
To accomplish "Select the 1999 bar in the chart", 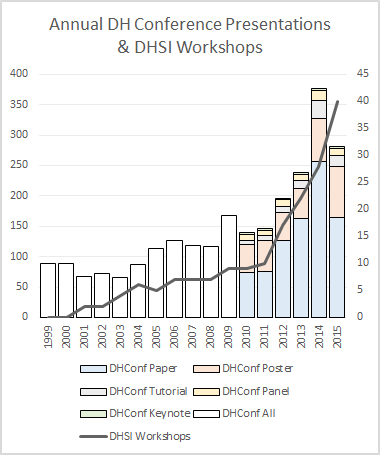I will 48,290.
